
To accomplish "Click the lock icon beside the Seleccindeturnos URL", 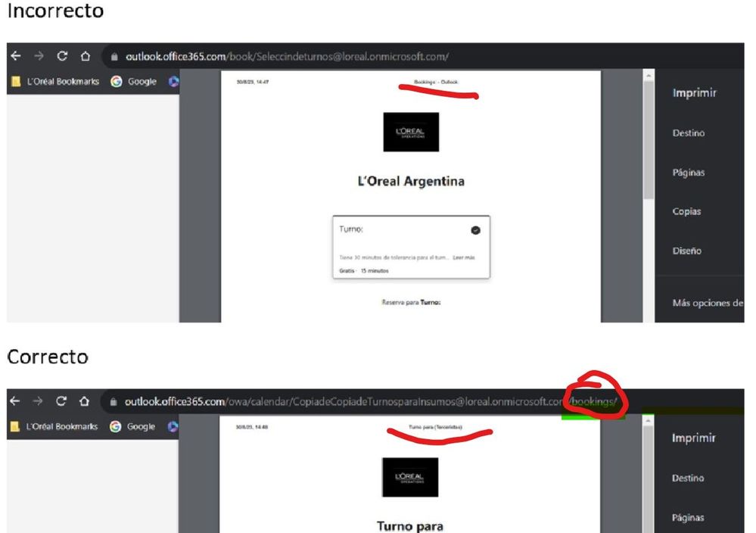I will click(x=114, y=57).
